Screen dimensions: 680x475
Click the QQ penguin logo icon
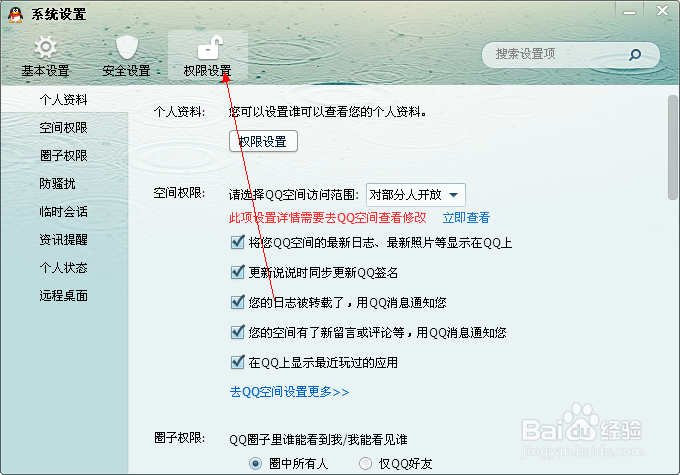[x=16, y=14]
